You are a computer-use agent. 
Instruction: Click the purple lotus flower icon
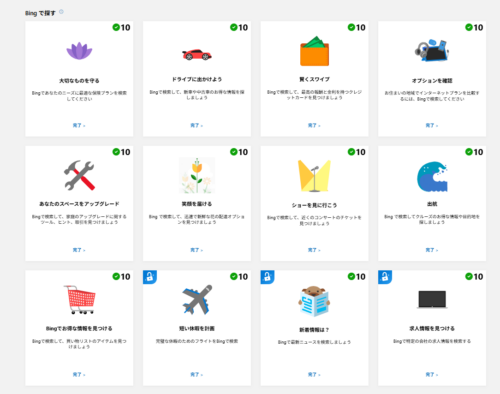pyautogui.click(x=79, y=51)
